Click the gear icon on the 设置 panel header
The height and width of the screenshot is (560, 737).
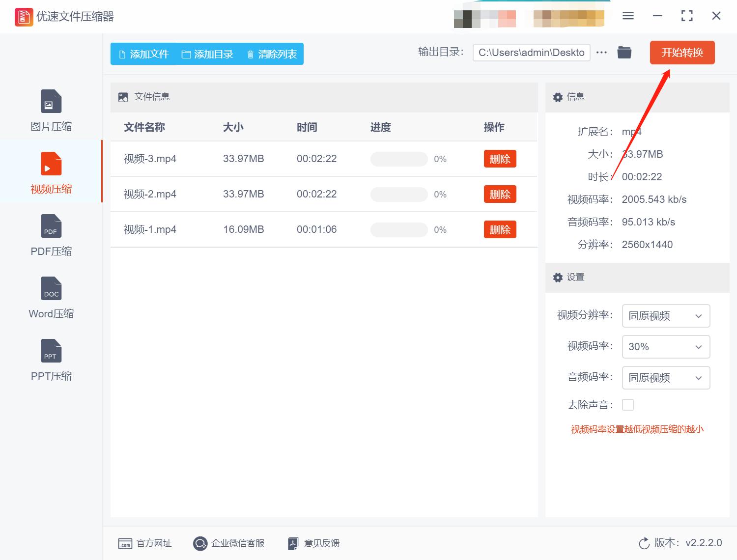pyautogui.click(x=558, y=278)
